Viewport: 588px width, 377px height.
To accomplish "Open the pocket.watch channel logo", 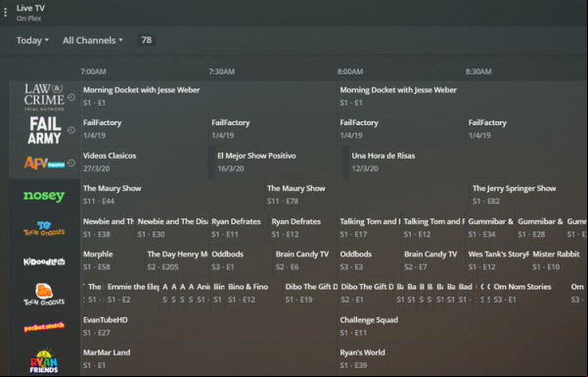I will 44,327.
